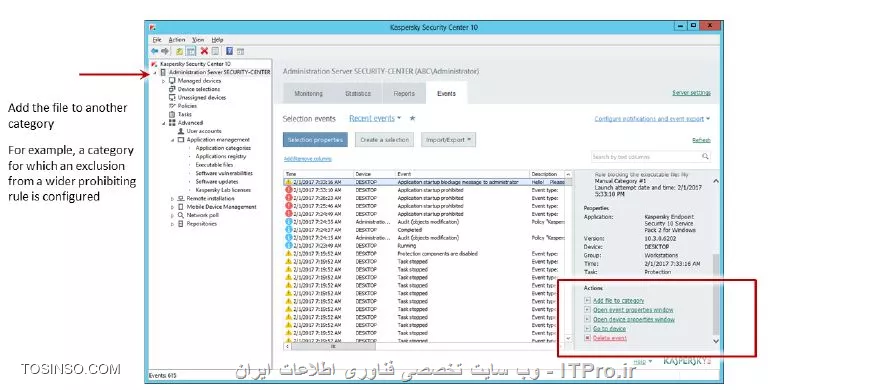Select Remote installation in the tree
Viewport: 870px width, 390px height.
tap(210, 198)
